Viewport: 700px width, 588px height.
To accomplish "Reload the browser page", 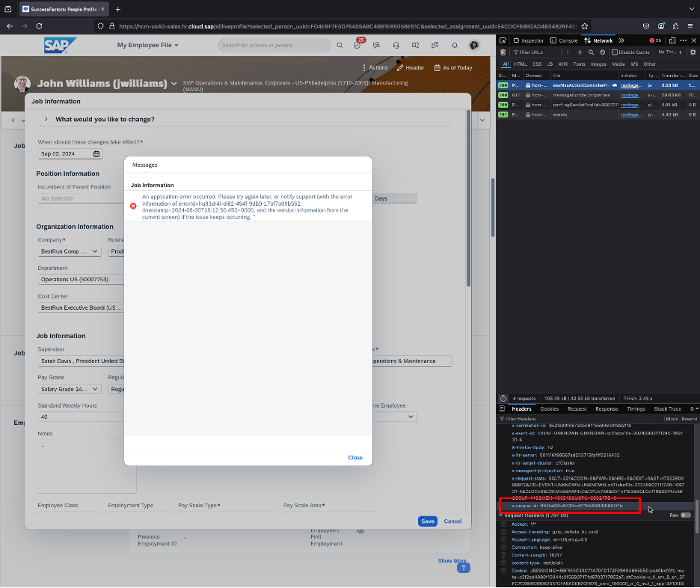I will 40,26.
